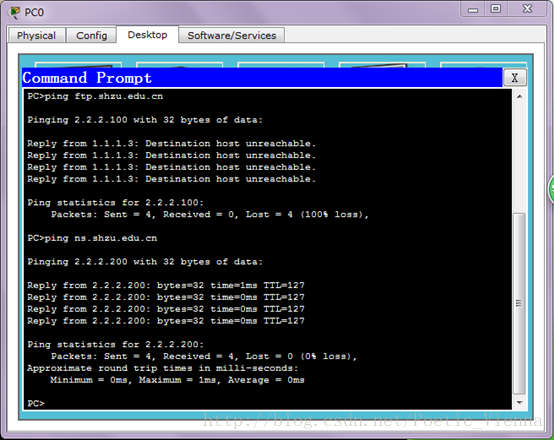This screenshot has width=554, height=440.
Task: Click 'Ping statistics for 2.2.2.200' line
Action: click(116, 345)
